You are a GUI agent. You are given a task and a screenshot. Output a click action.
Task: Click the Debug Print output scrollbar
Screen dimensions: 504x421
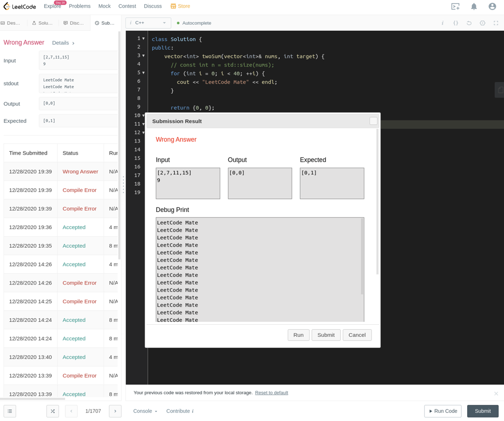(362, 257)
